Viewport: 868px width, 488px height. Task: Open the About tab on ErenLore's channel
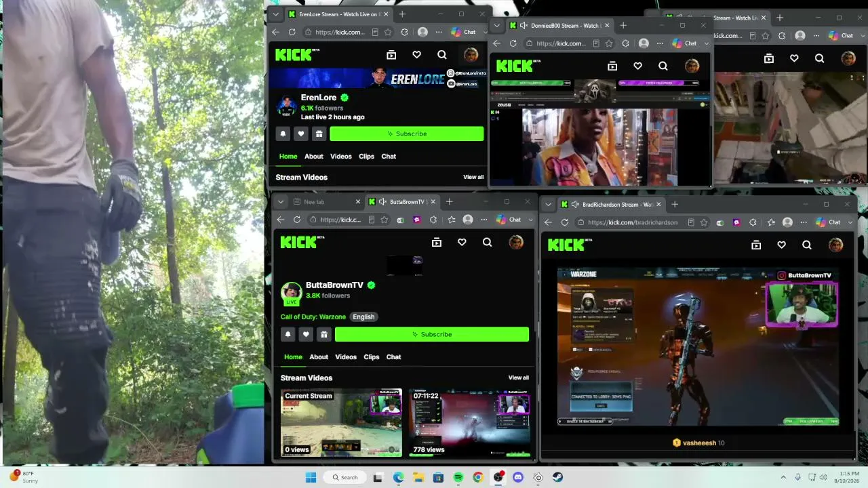click(314, 157)
